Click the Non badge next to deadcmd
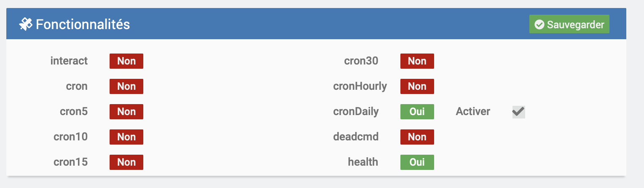Viewport: 644px width, 188px height. point(417,137)
